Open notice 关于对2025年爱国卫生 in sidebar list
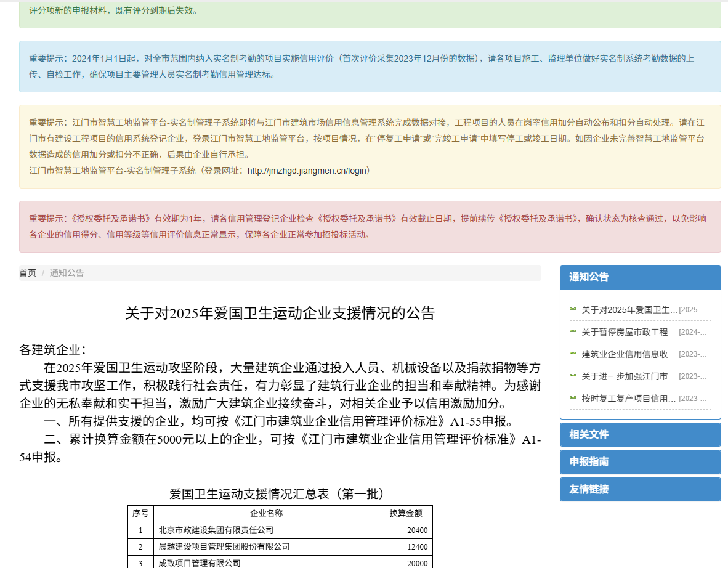This screenshot has width=728, height=568. point(629,310)
